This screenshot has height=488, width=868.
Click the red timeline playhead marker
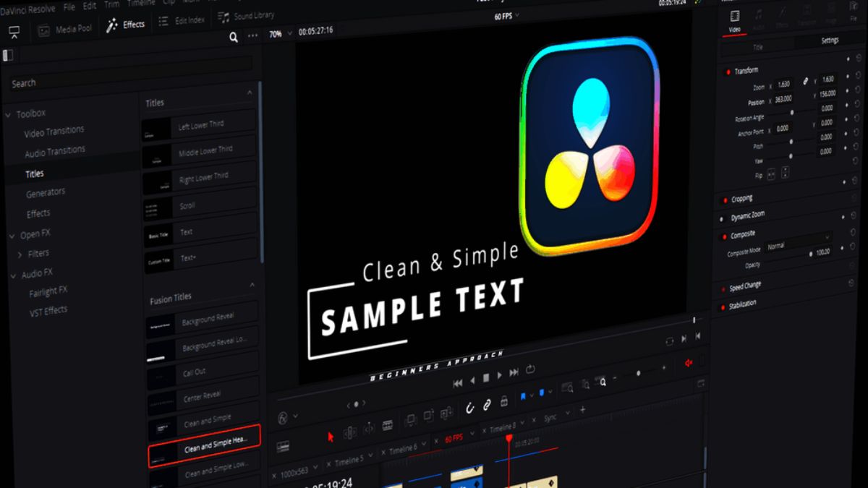pyautogui.click(x=510, y=437)
